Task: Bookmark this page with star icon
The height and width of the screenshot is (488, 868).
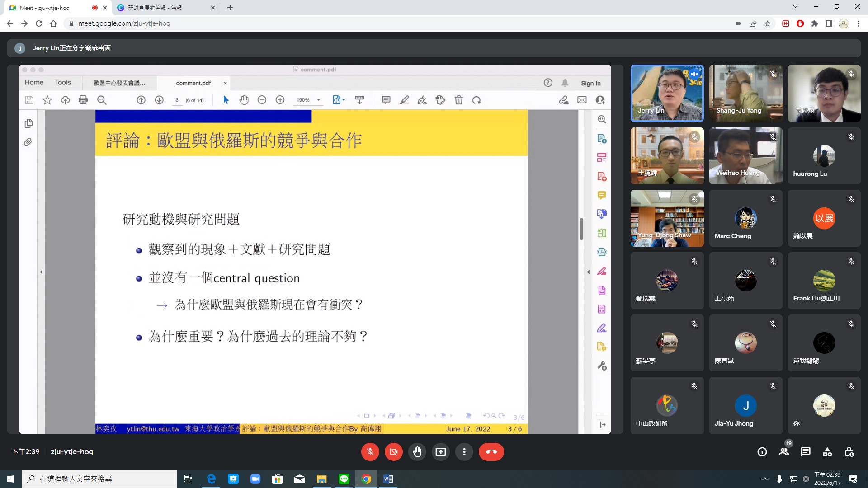Action: [x=768, y=23]
